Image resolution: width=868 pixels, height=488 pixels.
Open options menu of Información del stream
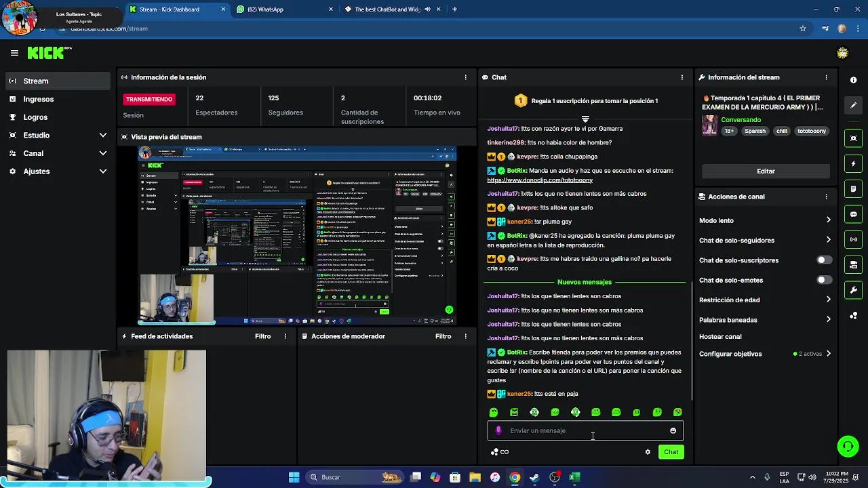(826, 77)
